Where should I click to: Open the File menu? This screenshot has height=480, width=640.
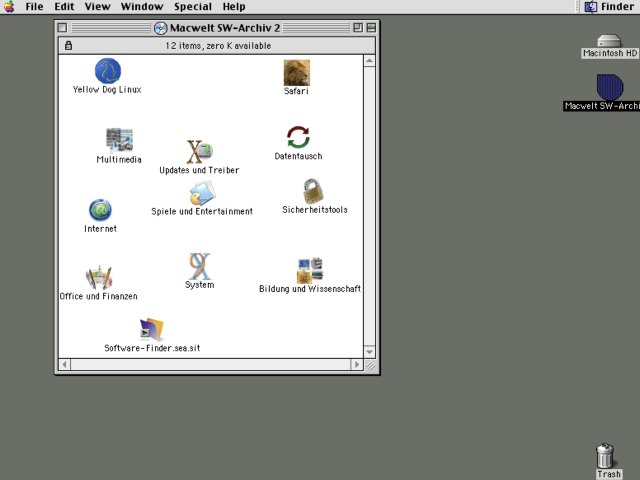(34, 7)
